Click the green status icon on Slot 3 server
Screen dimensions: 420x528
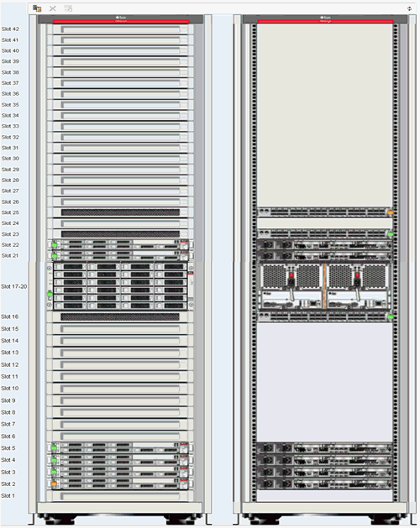[x=54, y=472]
